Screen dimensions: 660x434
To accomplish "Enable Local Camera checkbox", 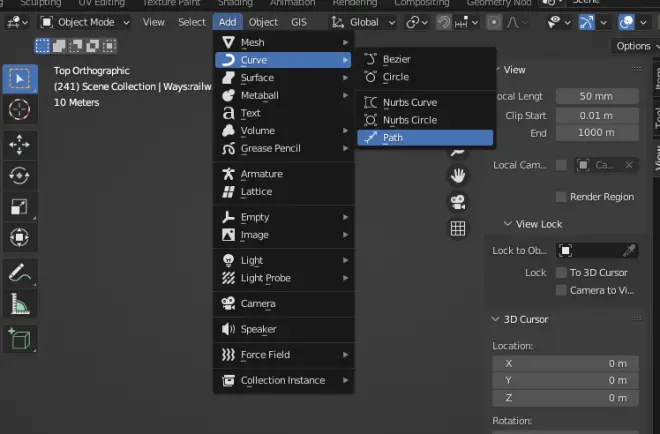I will click(x=561, y=165).
